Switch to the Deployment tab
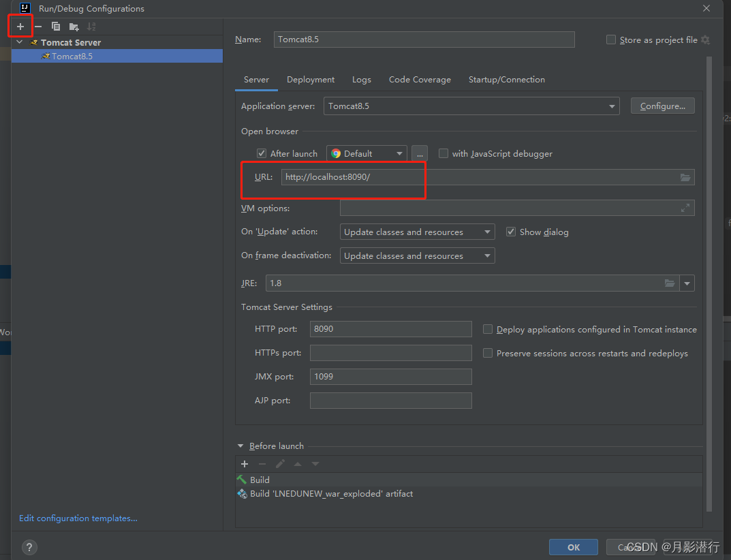This screenshot has width=731, height=560. click(x=311, y=80)
